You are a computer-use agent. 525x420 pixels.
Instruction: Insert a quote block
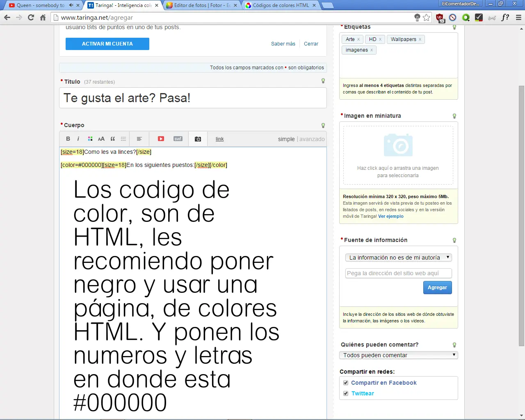(x=113, y=139)
